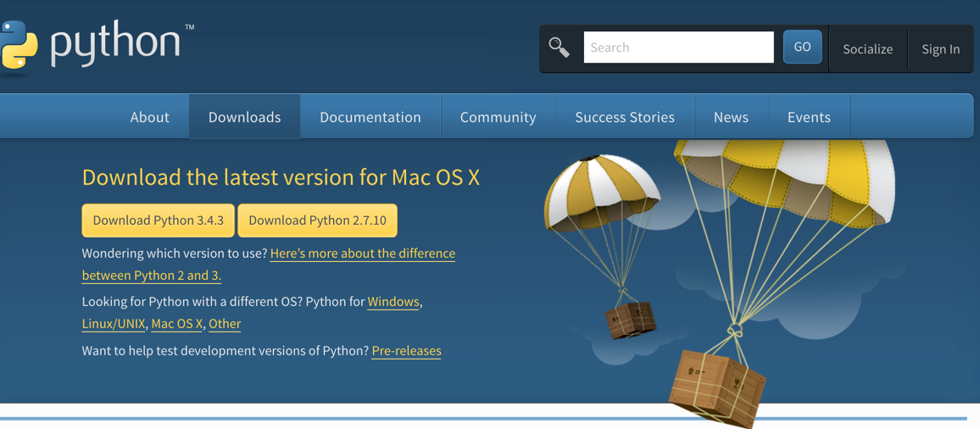The width and height of the screenshot is (980, 429).
Task: Follow the Other platforms link
Action: coord(225,324)
